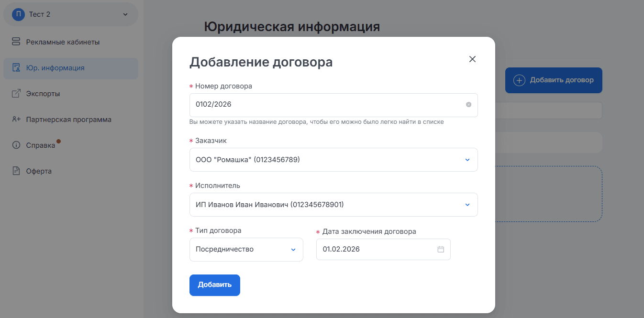
Task: Submit the form with Добавить button
Action: [215, 285]
